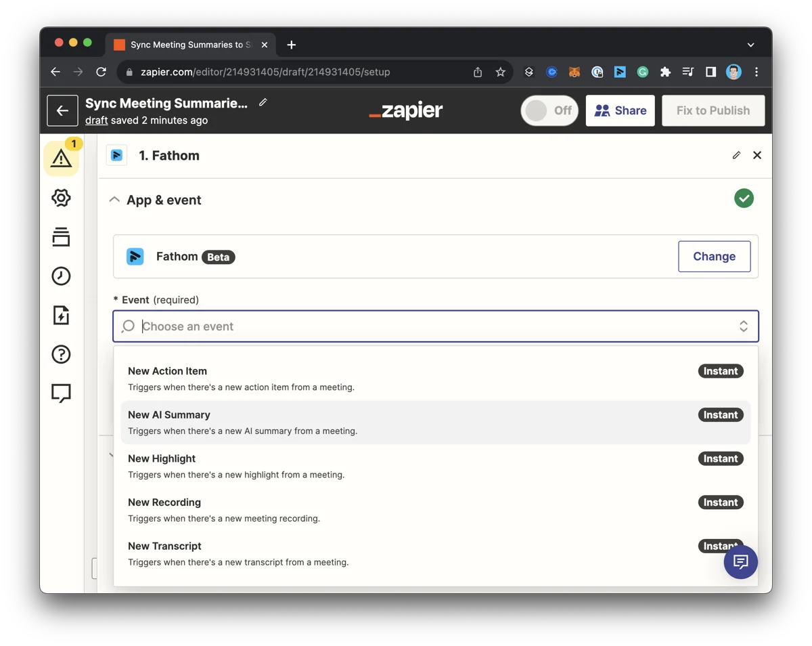This screenshot has width=812, height=646.
Task: Switch to Sync Meeting Summaries browser tab
Action: 190,45
